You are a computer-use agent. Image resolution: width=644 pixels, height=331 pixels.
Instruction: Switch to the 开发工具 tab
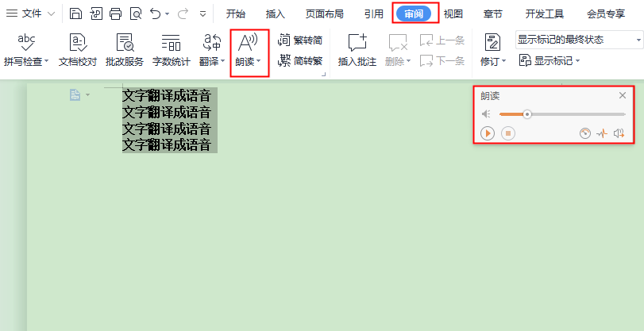coord(545,14)
